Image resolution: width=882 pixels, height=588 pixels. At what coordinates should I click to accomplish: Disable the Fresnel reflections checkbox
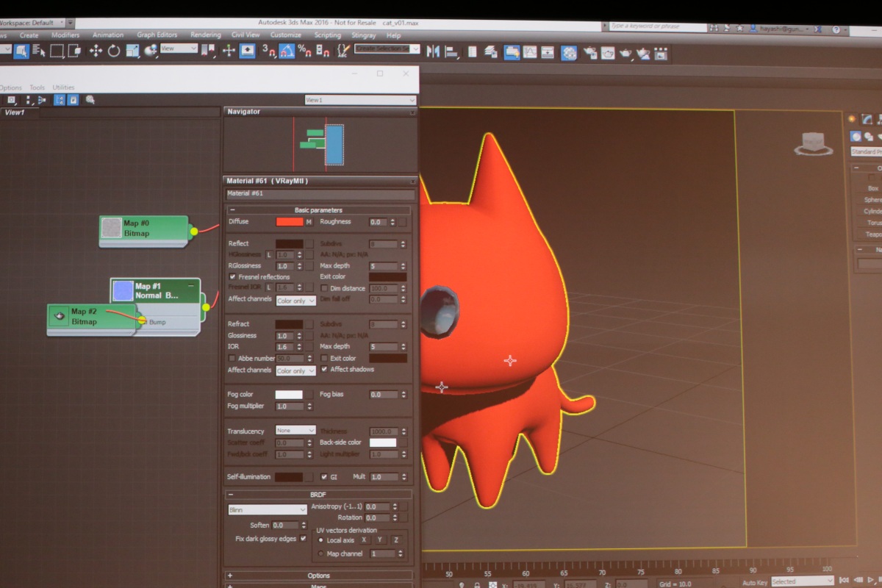click(233, 277)
